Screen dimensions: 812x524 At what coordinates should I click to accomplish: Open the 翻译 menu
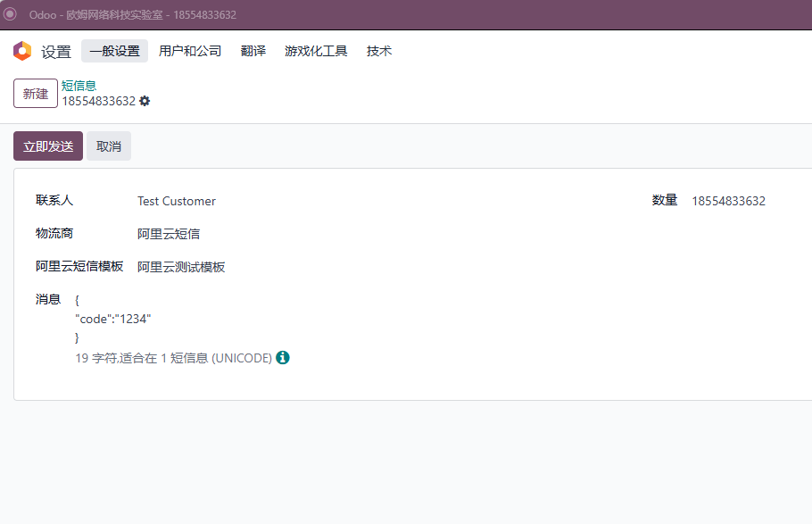[x=253, y=51]
